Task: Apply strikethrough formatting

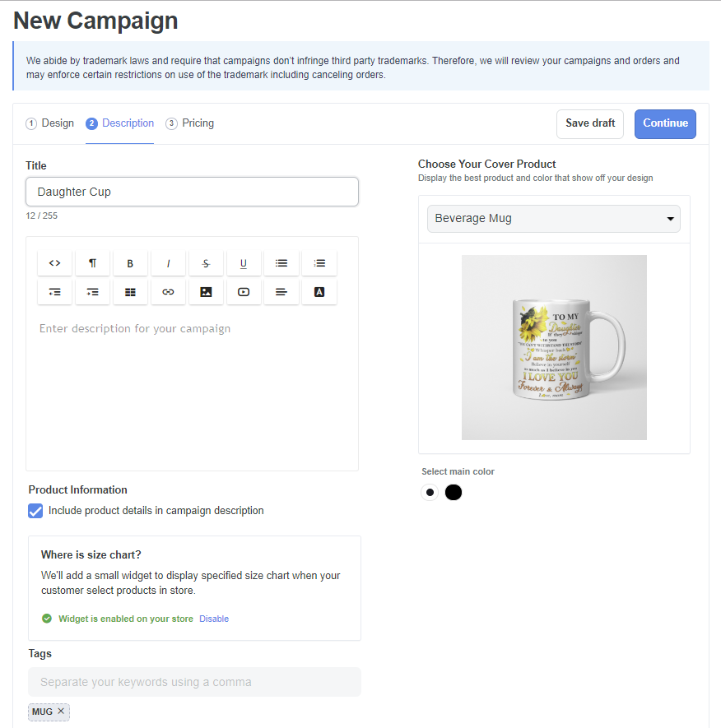Action: (206, 263)
